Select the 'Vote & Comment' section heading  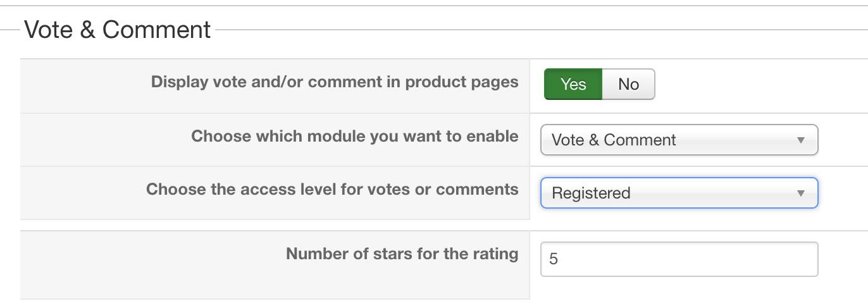pos(118,30)
